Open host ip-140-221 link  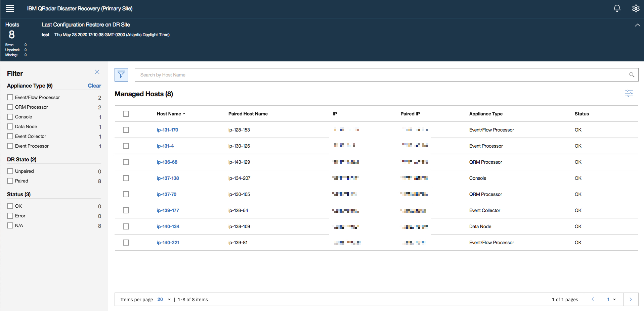point(168,243)
